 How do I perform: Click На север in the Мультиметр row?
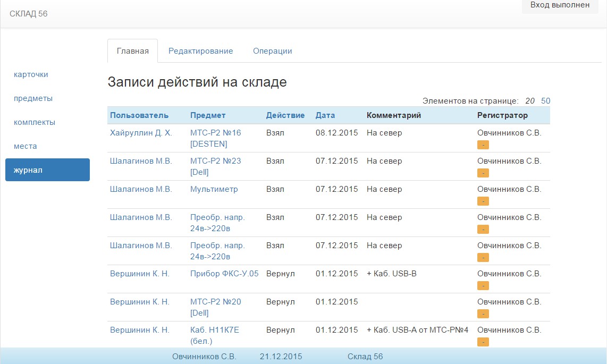coord(384,189)
